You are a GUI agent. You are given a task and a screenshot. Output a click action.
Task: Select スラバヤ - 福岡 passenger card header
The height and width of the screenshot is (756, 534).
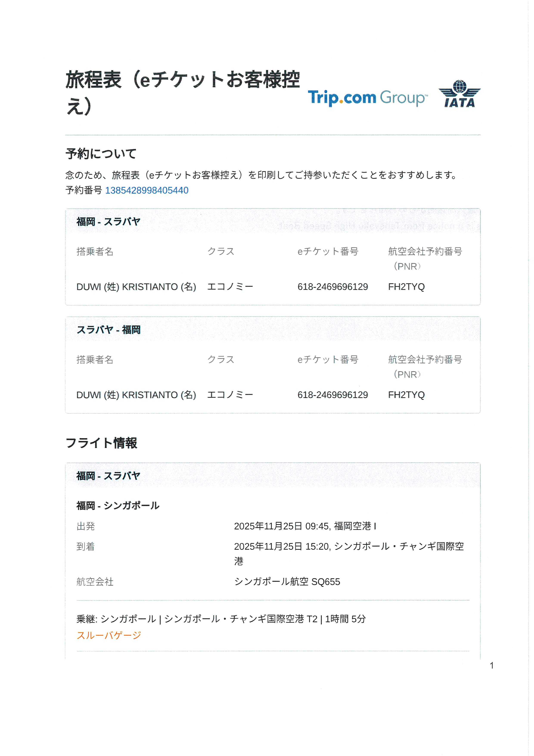tap(108, 330)
